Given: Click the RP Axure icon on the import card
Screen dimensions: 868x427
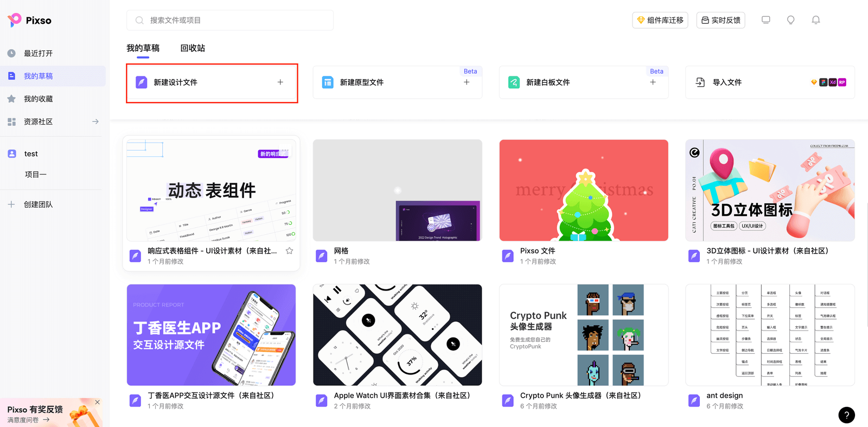Looking at the screenshot, I should pyautogui.click(x=842, y=82).
